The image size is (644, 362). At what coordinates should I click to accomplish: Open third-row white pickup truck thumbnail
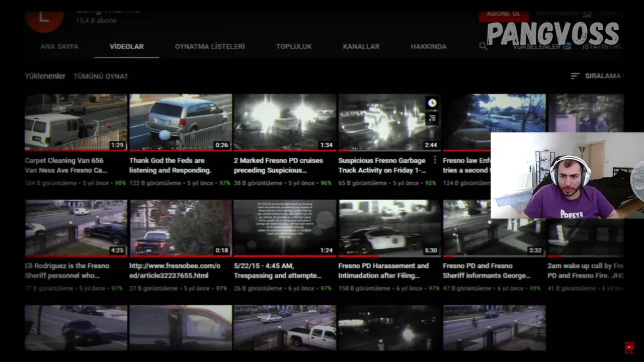tap(285, 327)
